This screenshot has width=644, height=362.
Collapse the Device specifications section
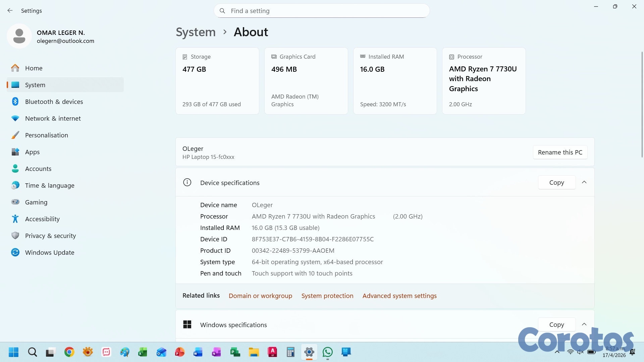pyautogui.click(x=584, y=182)
